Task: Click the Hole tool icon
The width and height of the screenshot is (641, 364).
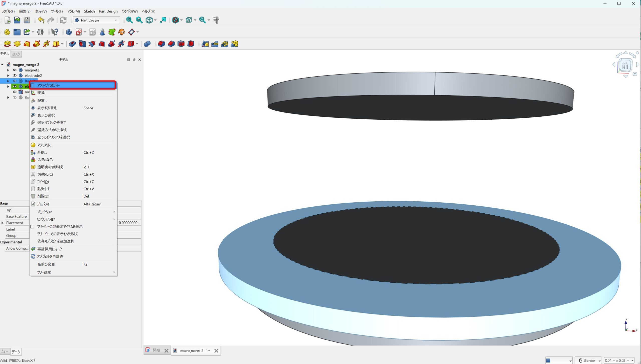Action: pos(82,44)
